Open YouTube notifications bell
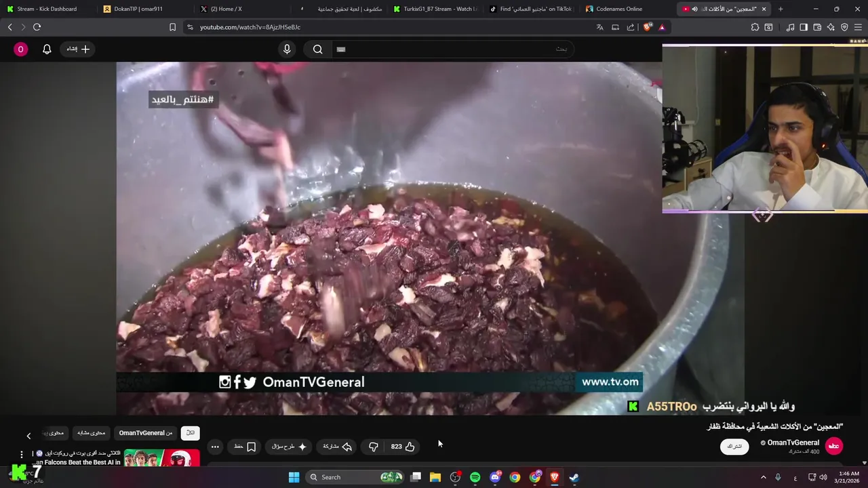 pos(47,49)
